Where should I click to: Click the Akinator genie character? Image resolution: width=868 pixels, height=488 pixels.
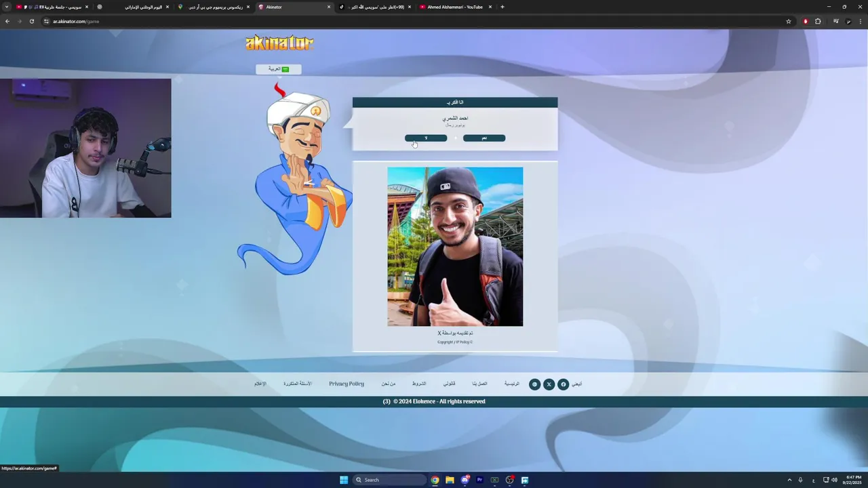pyautogui.click(x=295, y=180)
